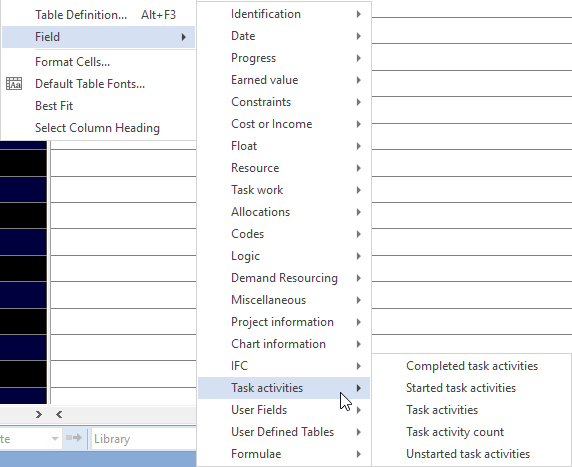Screen dimensions: 572x467
Task: Expand the Date field submenu
Action: click(284, 36)
